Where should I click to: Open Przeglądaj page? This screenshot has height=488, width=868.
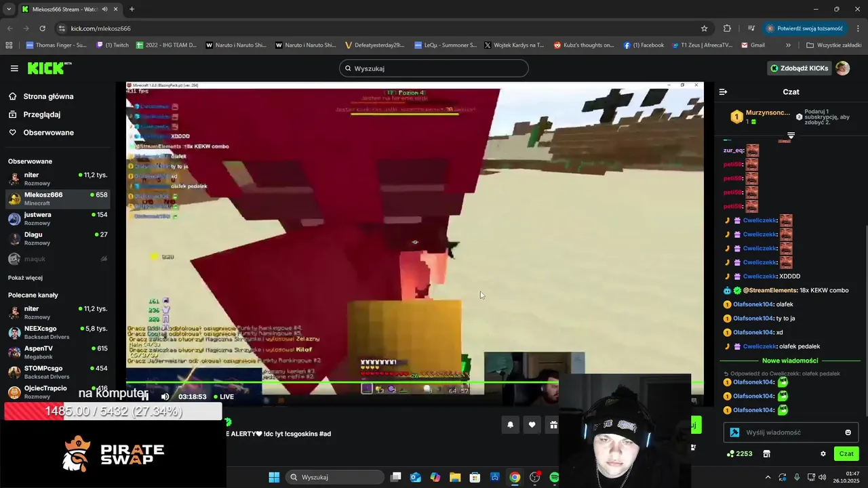coord(41,115)
